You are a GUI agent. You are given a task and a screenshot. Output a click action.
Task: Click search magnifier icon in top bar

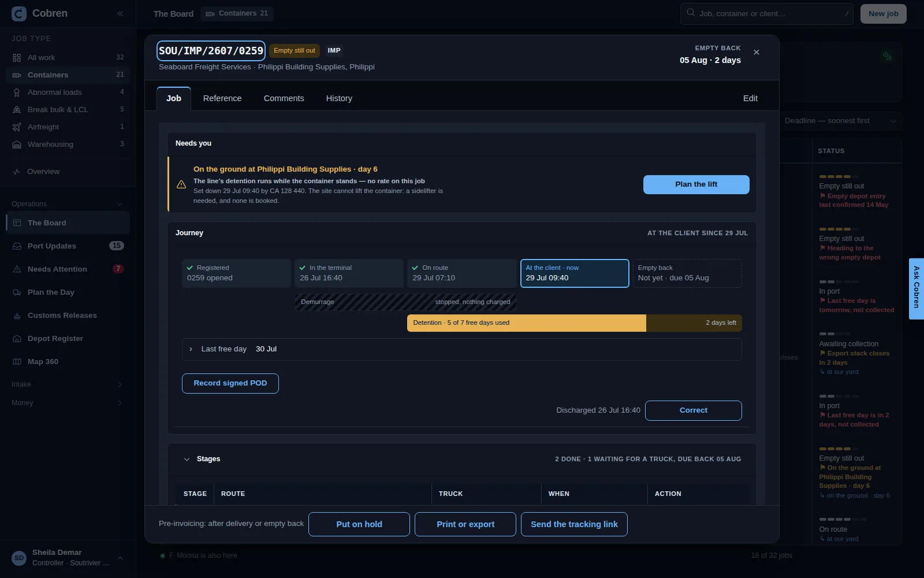click(691, 13)
